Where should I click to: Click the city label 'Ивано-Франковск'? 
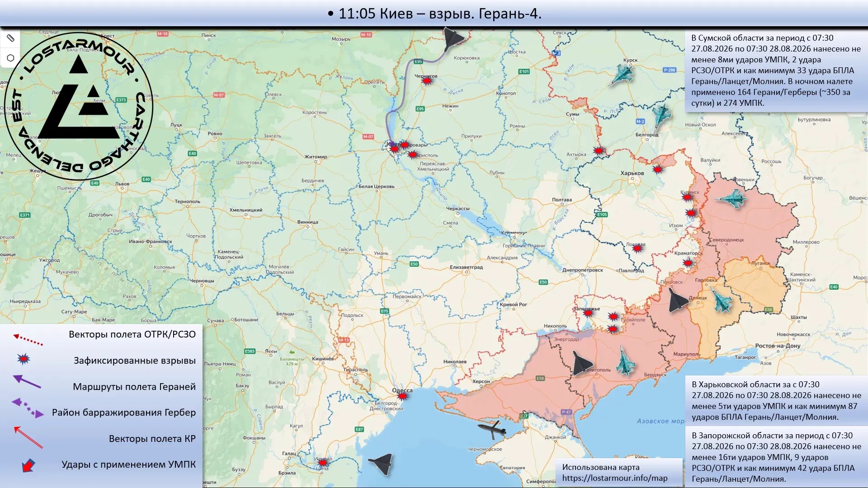pos(150,242)
